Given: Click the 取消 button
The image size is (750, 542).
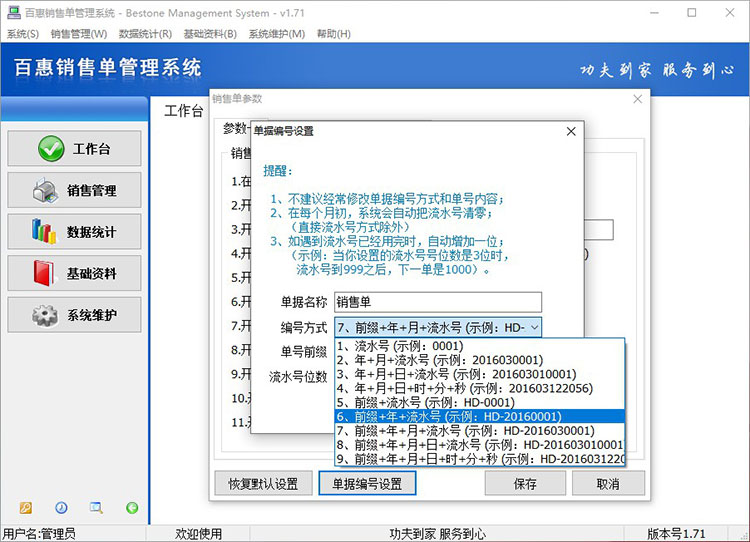Looking at the screenshot, I should (608, 484).
